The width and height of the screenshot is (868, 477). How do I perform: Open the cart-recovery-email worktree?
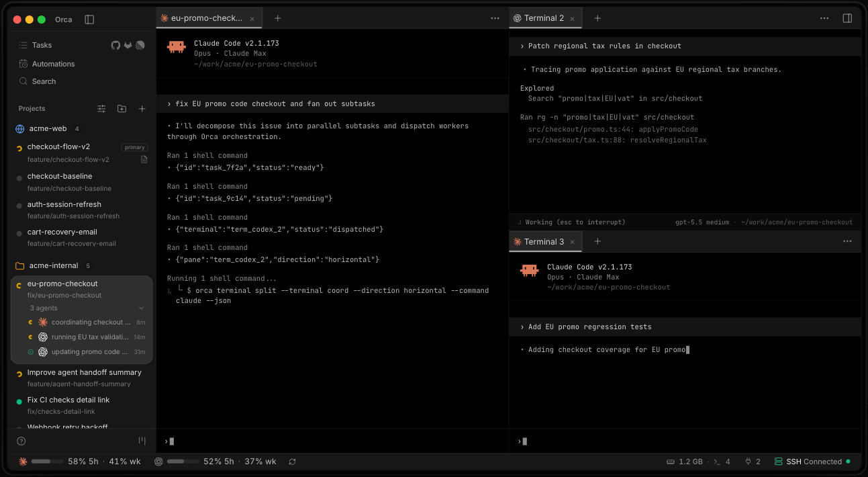point(81,237)
